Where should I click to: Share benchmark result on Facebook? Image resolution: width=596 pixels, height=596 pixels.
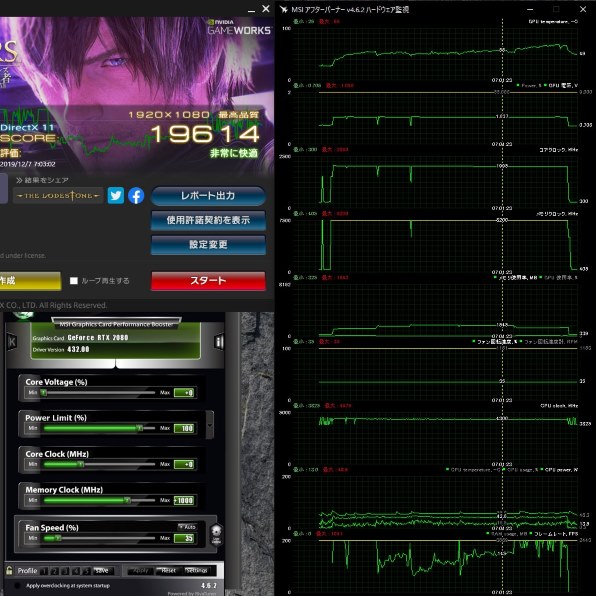(136, 196)
